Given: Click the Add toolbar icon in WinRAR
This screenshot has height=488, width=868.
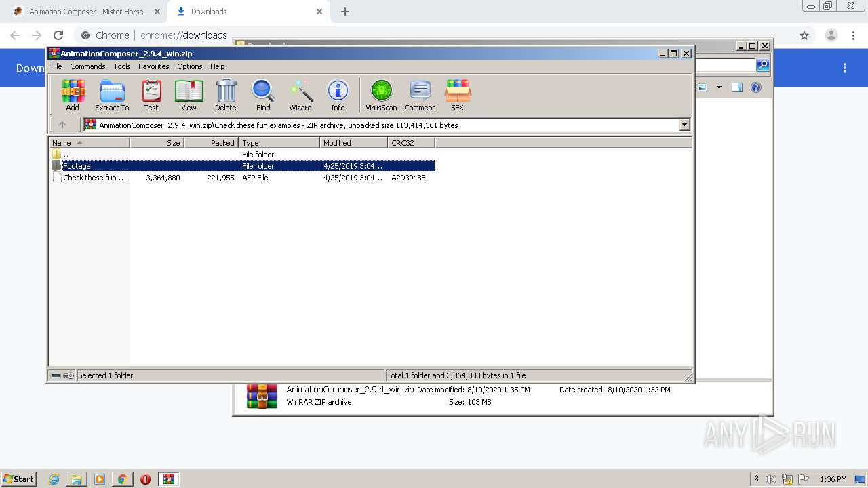Looking at the screenshot, I should 73,95.
